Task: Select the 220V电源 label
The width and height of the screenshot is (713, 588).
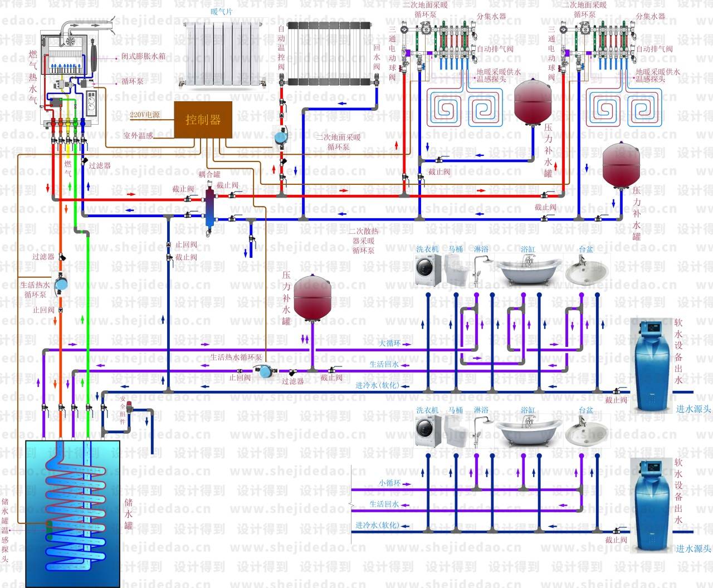Action: click(x=145, y=115)
